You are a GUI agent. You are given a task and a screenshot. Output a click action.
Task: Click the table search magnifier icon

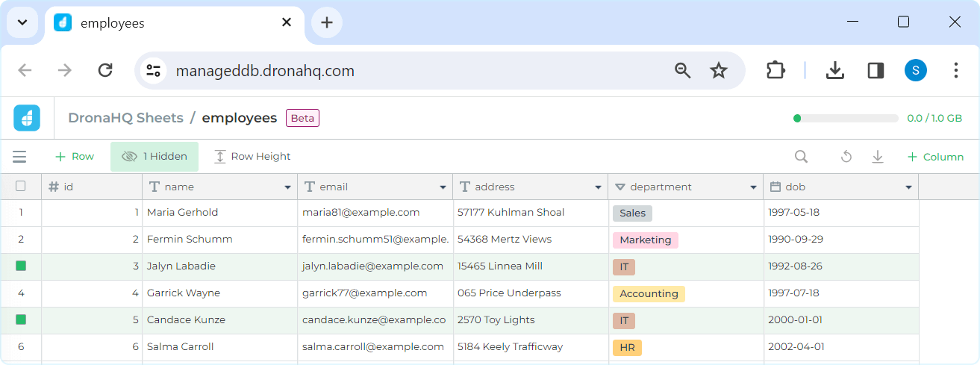(801, 157)
